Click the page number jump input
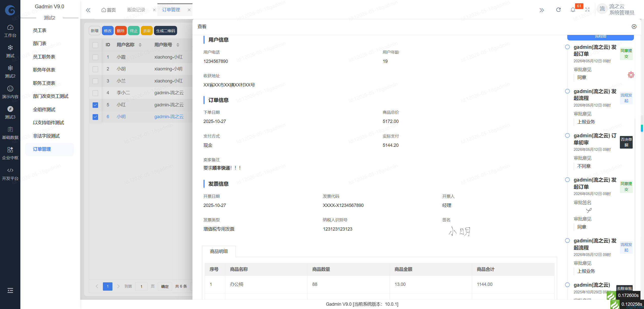 [x=141, y=286]
